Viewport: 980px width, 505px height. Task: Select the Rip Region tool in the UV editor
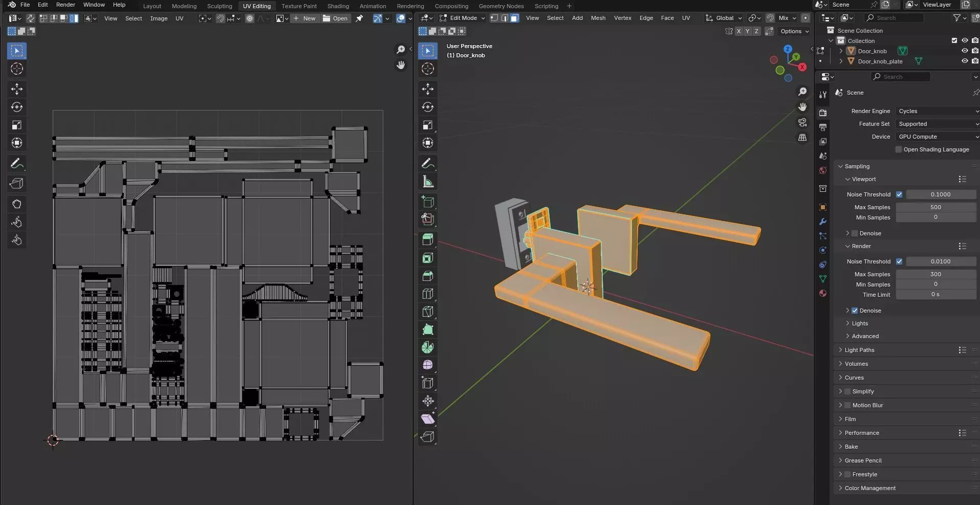(17, 184)
